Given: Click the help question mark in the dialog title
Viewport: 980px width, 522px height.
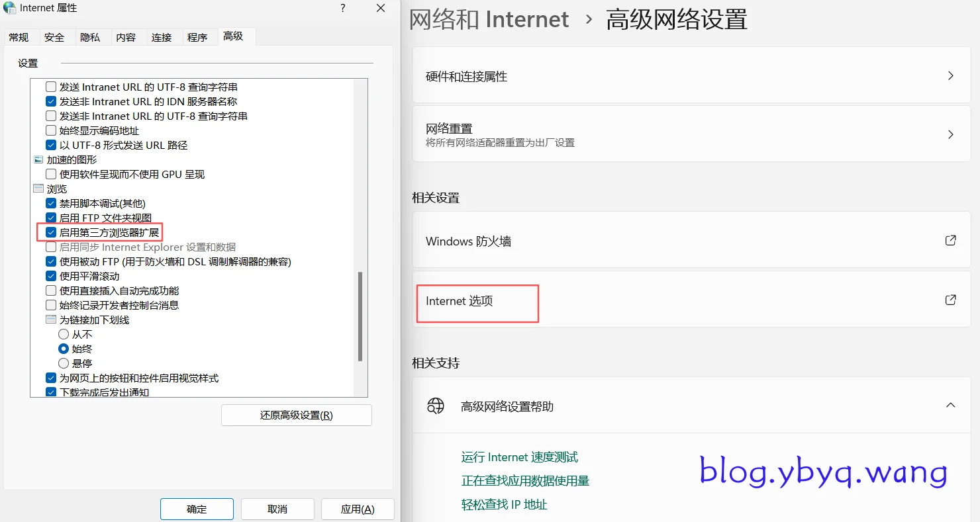Looking at the screenshot, I should (x=342, y=9).
